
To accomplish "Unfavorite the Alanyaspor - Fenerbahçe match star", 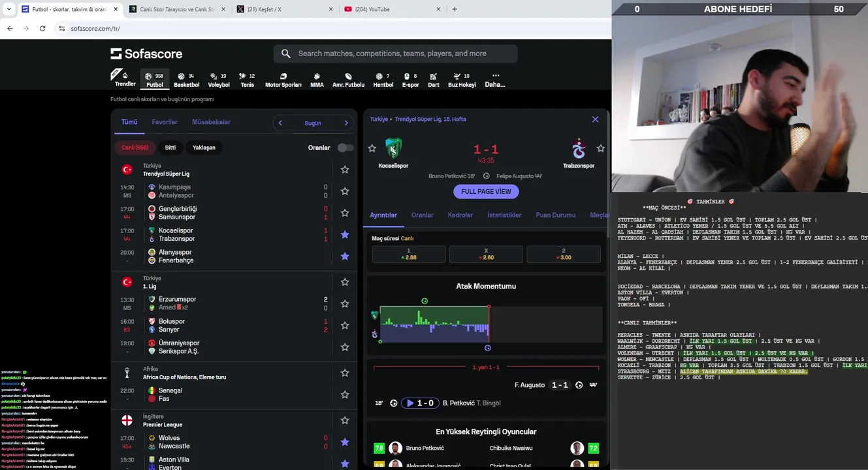I will (x=345, y=257).
